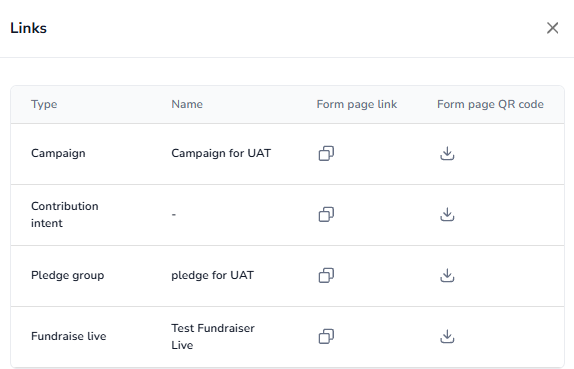The height and width of the screenshot is (369, 574).
Task: Click the Type column header
Action: (x=44, y=104)
